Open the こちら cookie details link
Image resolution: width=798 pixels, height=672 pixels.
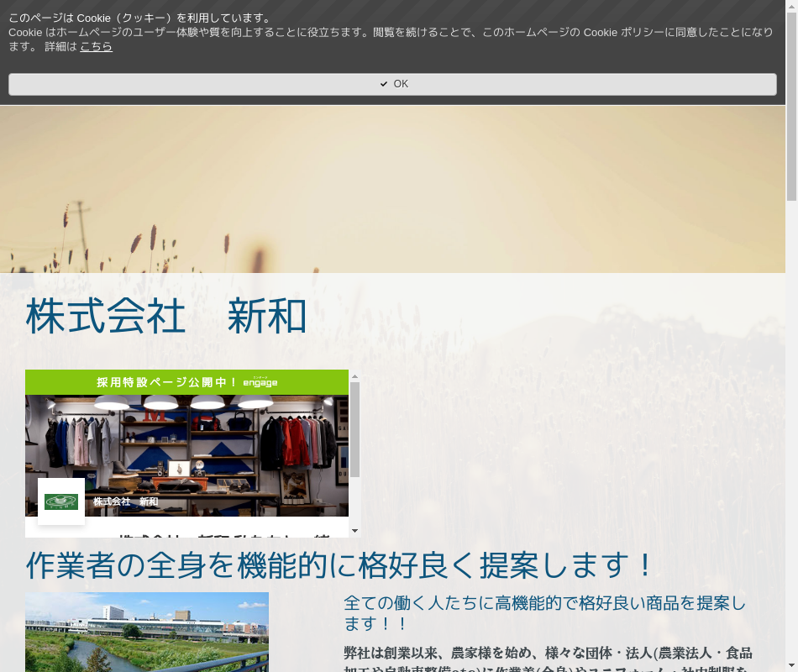[x=96, y=47]
